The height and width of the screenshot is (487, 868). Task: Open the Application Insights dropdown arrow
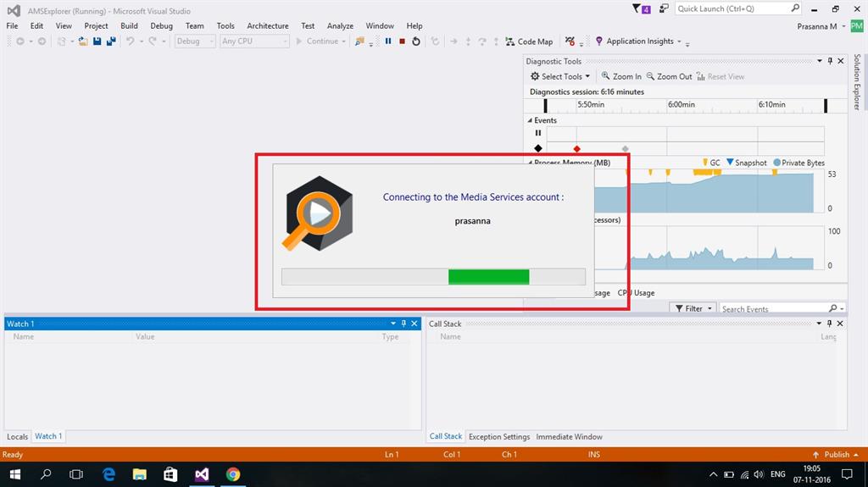(679, 42)
